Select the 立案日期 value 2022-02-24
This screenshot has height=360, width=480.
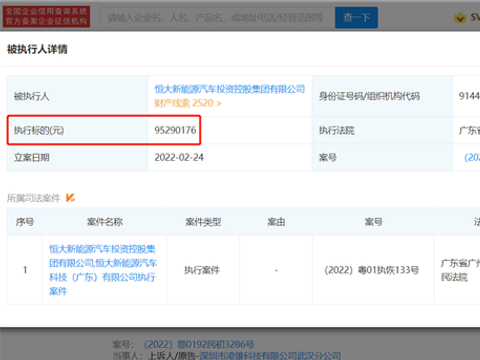pos(179,157)
